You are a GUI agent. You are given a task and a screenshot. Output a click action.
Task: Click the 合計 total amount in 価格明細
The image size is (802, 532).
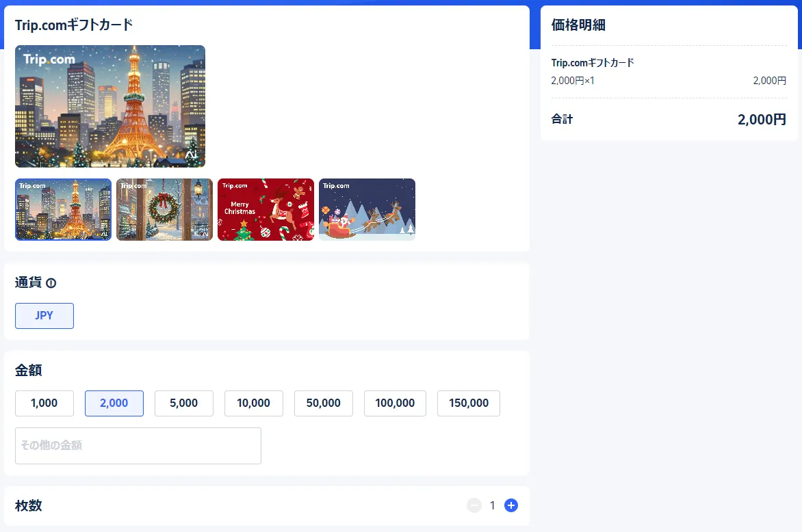[x=762, y=120]
